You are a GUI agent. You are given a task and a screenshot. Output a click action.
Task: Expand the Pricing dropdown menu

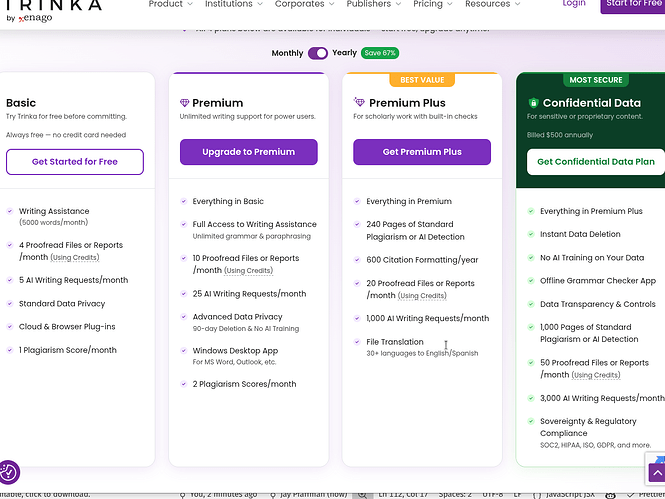point(433,4)
